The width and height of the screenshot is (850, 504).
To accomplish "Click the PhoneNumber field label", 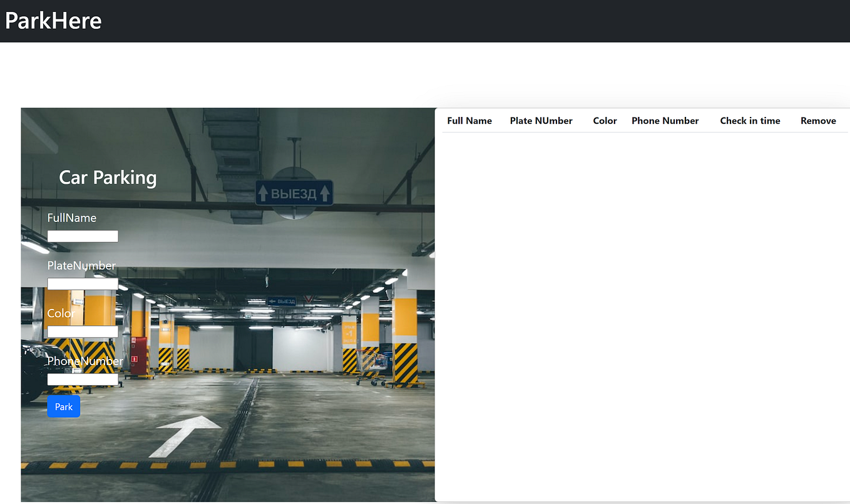I will tap(84, 361).
